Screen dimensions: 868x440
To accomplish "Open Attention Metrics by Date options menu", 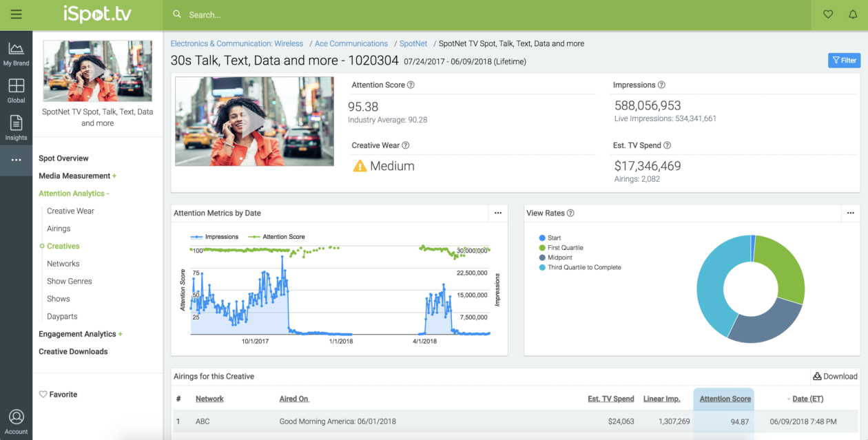I will click(498, 213).
